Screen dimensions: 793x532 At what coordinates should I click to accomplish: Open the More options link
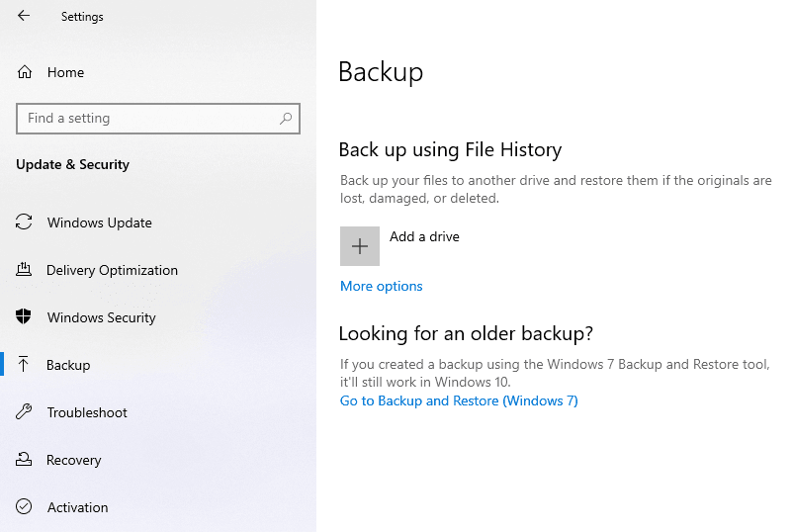click(381, 286)
